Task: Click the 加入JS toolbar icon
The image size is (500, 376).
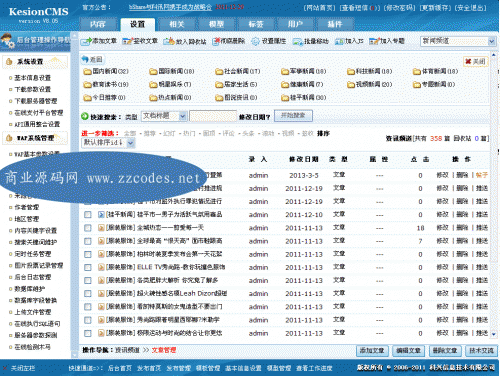Action: tap(339, 41)
